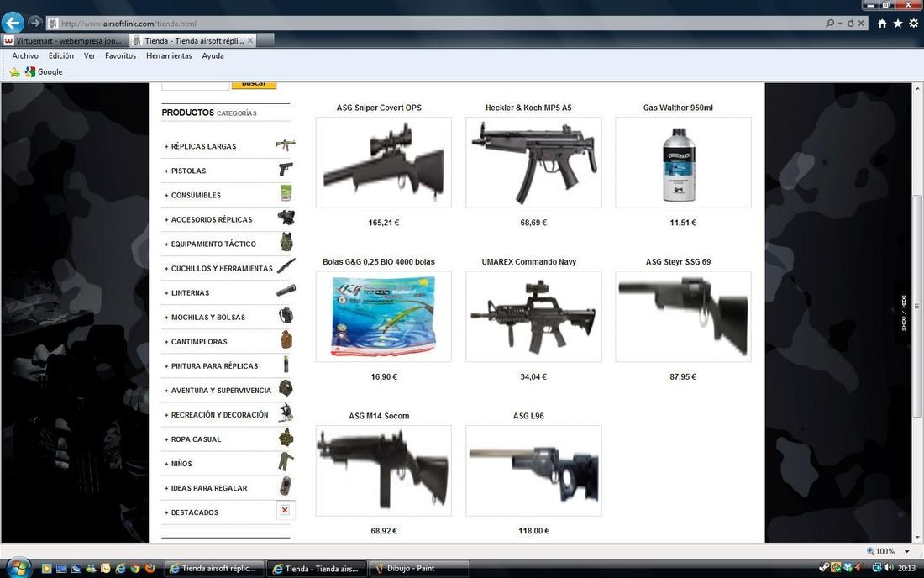Open the Herramientas menu
Image resolution: width=924 pixels, height=578 pixels.
click(x=169, y=56)
